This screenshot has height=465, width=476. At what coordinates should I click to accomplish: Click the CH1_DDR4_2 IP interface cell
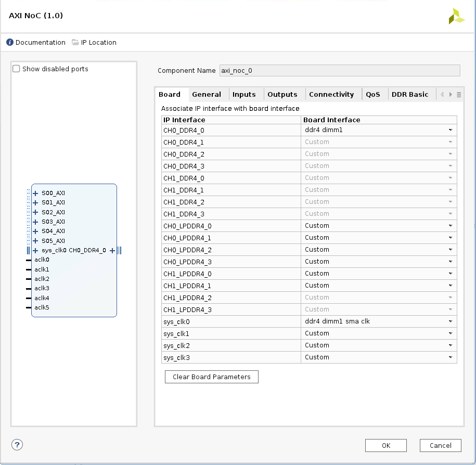(x=231, y=202)
